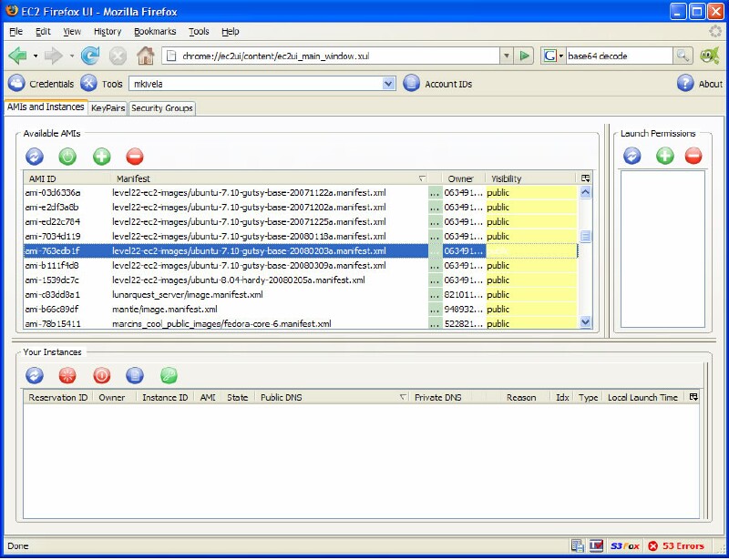
Task: Reload the page with refresh icon
Action: (x=90, y=56)
